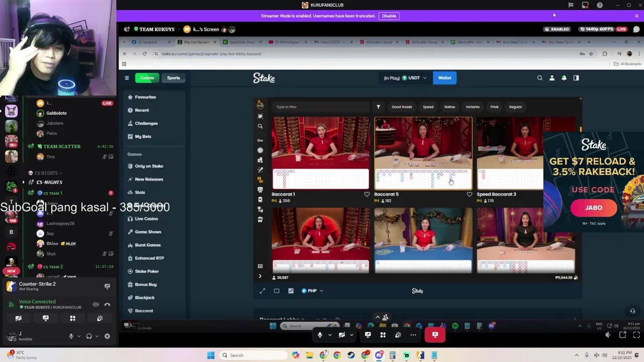Adjust stream volume speaker control
This screenshot has width=644, height=362.
tap(608, 335)
